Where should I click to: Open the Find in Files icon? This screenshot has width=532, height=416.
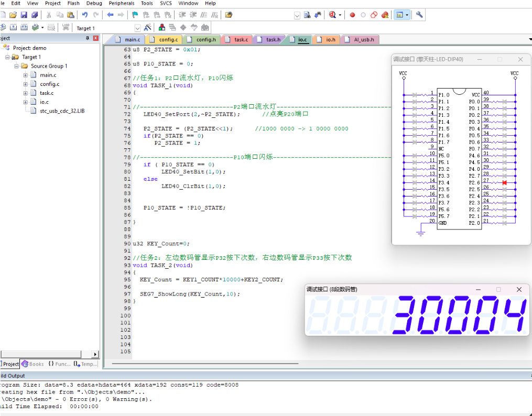pyautogui.click(x=229, y=15)
